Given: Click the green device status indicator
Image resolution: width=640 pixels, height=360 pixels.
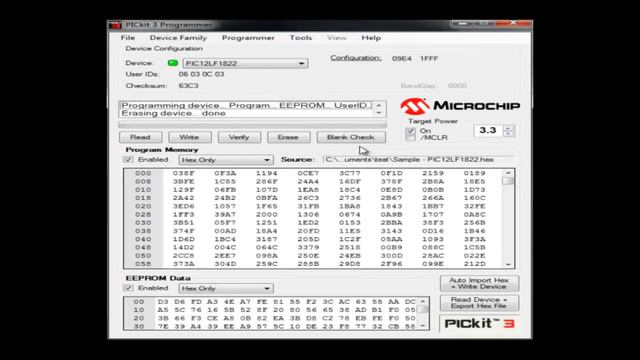Looking at the screenshot, I should (173, 63).
